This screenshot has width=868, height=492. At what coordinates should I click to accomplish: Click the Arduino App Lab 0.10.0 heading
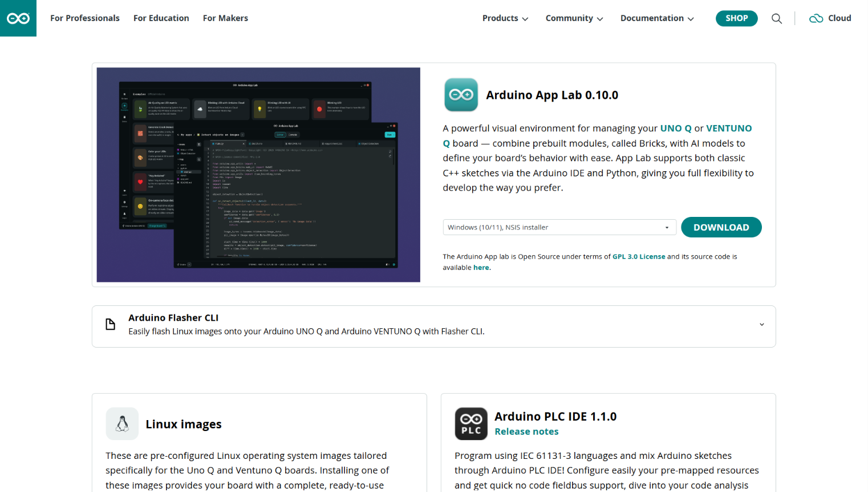552,95
